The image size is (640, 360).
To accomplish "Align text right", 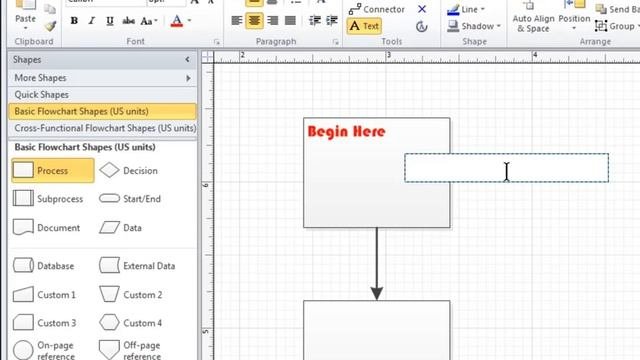I will click(272, 20).
